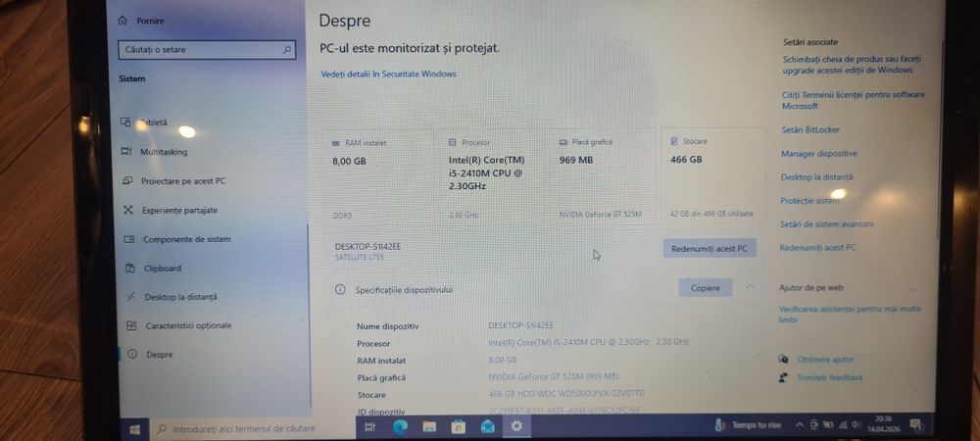Image resolution: width=980 pixels, height=441 pixels.
Task: Open the weather widget 'Temps to rise'
Action: 748,425
